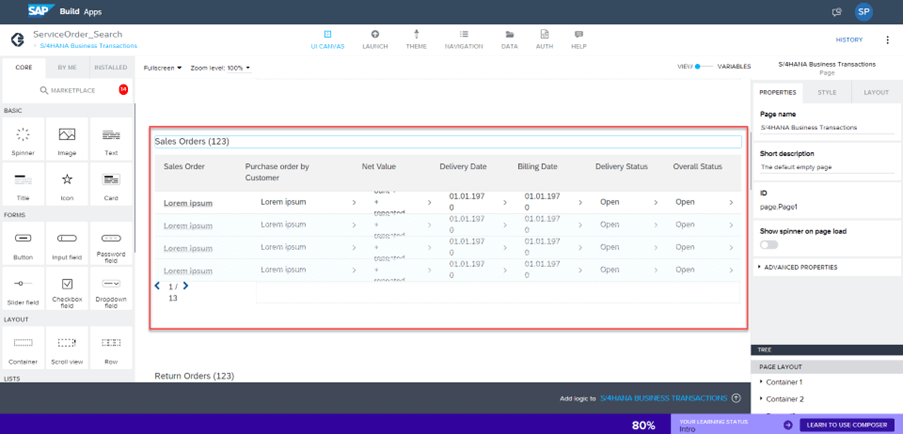The image size is (903, 434).
Task: Select the Scroll view component
Action: (x=67, y=348)
